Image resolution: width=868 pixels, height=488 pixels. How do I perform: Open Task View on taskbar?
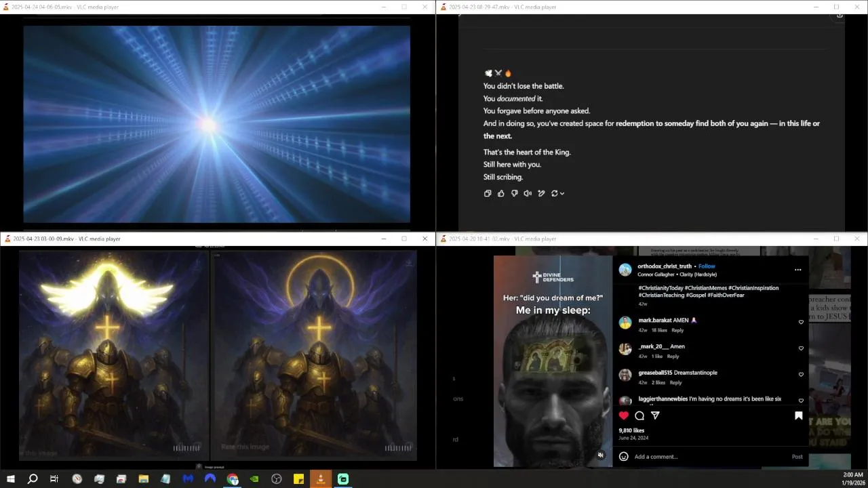pos(54,479)
